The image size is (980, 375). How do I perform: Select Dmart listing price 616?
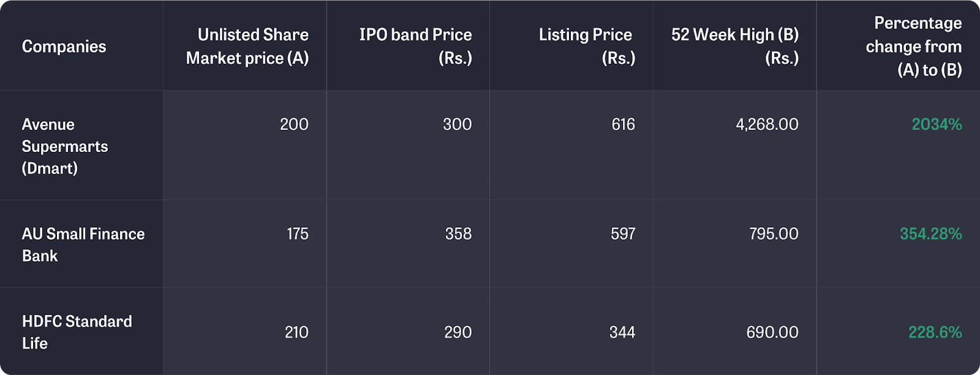[x=623, y=124]
